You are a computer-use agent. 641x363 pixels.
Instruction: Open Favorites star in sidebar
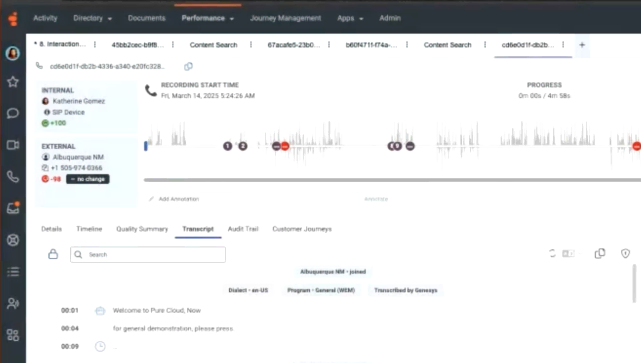[x=13, y=82]
